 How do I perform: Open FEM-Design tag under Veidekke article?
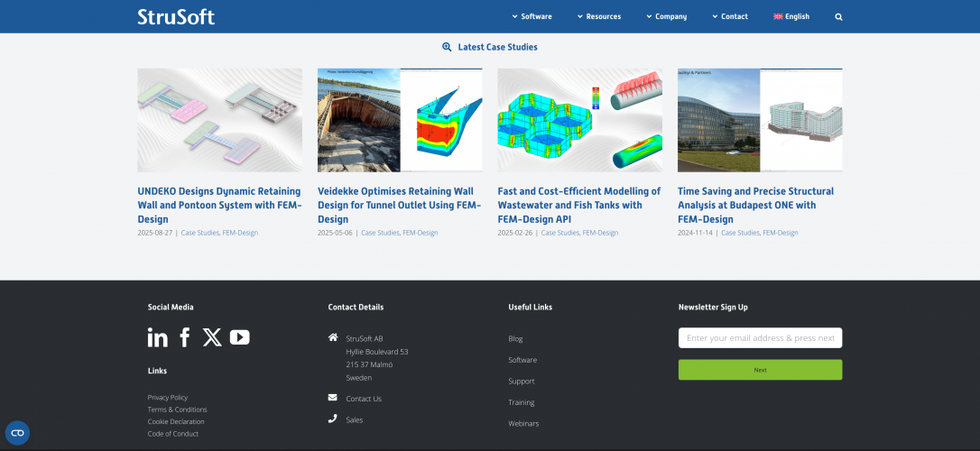click(x=420, y=233)
